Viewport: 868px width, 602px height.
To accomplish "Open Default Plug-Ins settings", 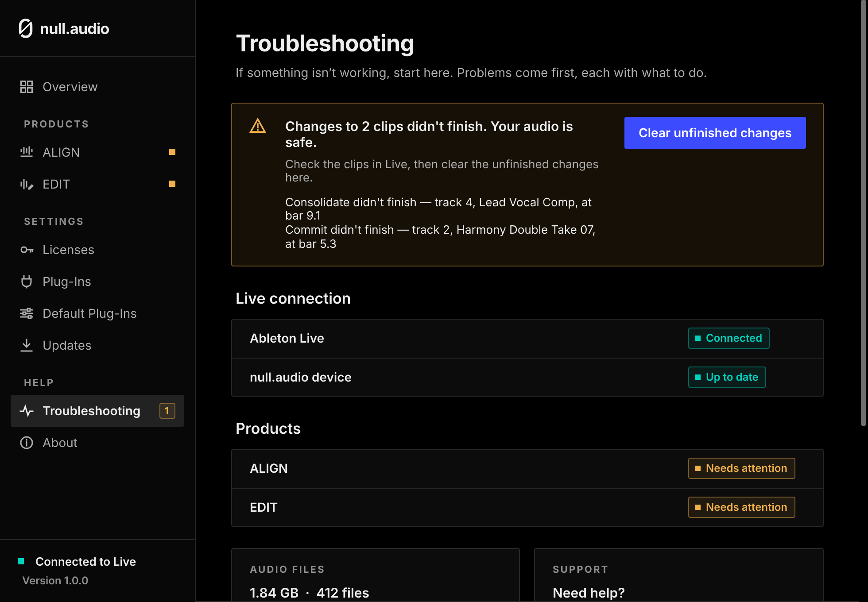I will (97, 313).
